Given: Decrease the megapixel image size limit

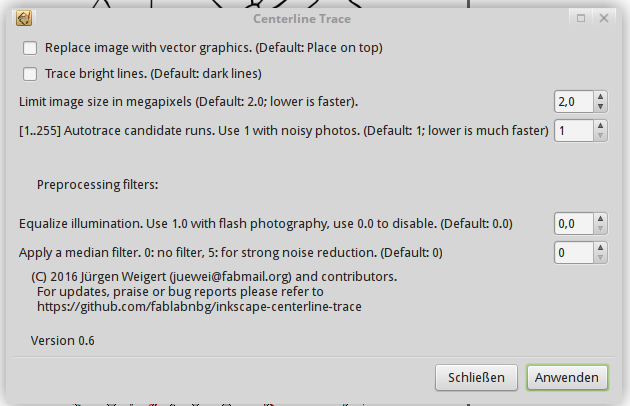Looking at the screenshot, I should pos(600,106).
